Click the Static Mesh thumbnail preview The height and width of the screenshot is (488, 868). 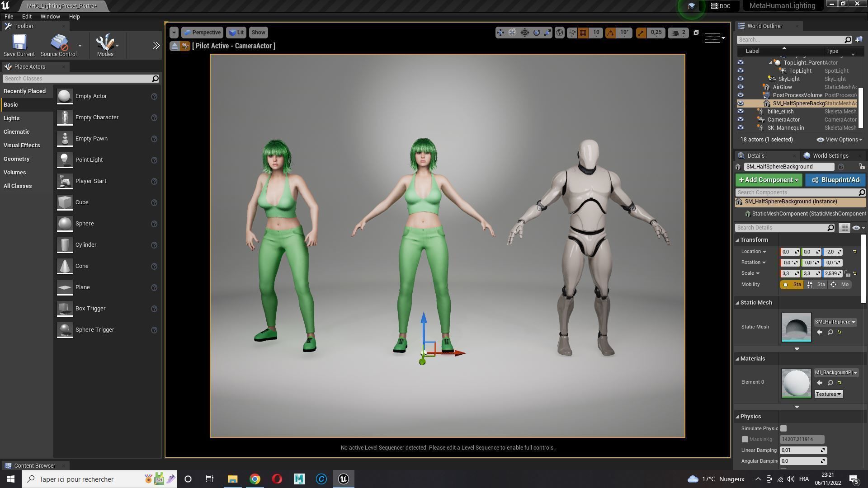tap(796, 327)
